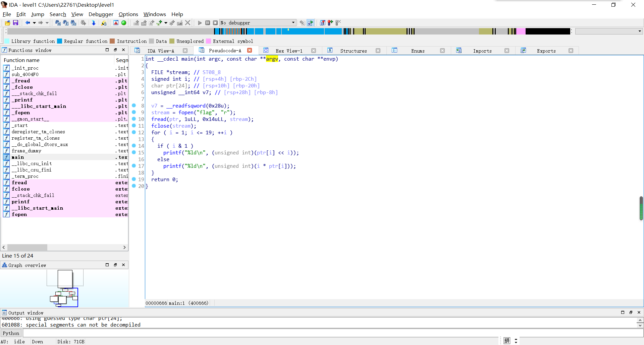Open the File menu
Image resolution: width=644 pixels, height=345 pixels.
click(x=7, y=14)
